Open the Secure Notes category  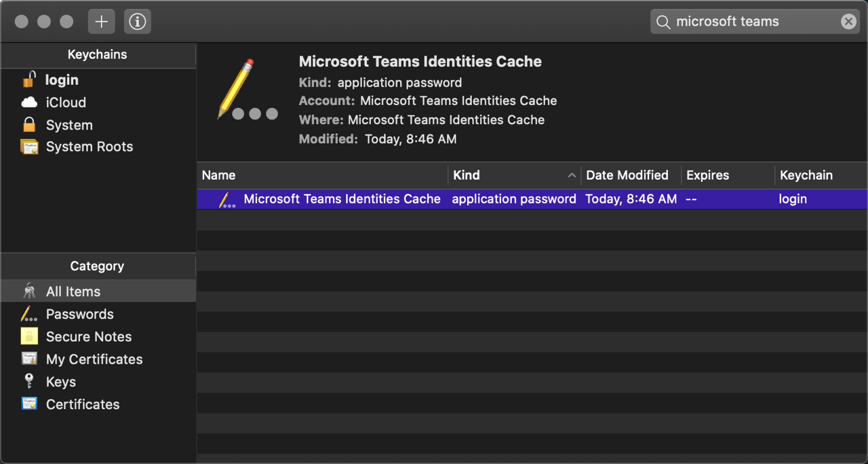click(89, 336)
